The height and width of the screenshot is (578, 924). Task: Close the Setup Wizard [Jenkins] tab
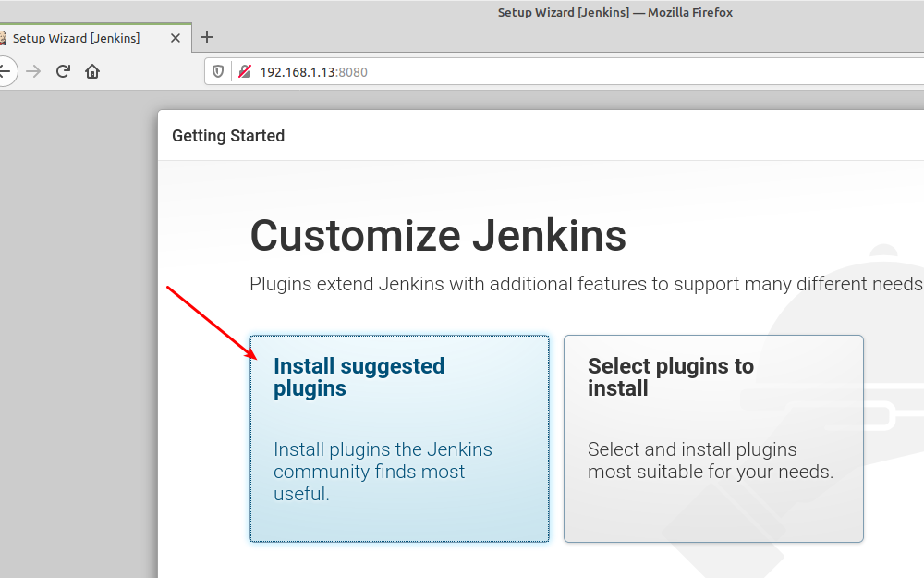pyautogui.click(x=176, y=38)
